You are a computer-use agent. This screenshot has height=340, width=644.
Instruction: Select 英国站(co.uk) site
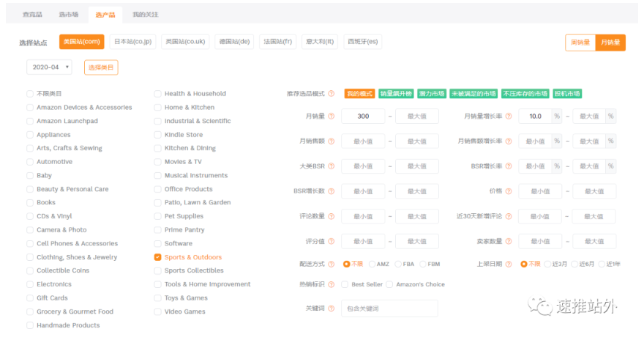(185, 42)
